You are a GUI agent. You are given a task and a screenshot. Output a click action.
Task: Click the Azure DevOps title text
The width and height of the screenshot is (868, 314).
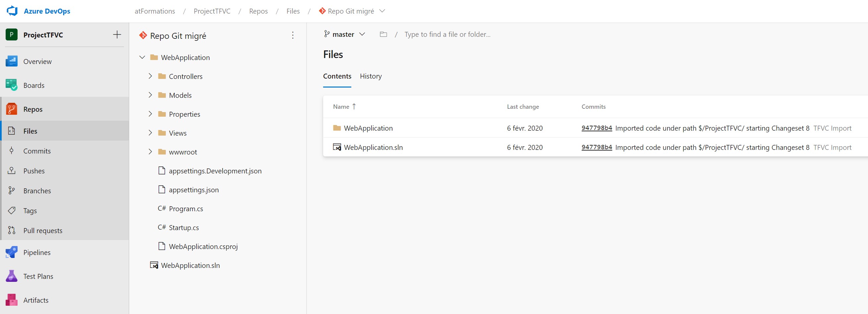coord(47,11)
